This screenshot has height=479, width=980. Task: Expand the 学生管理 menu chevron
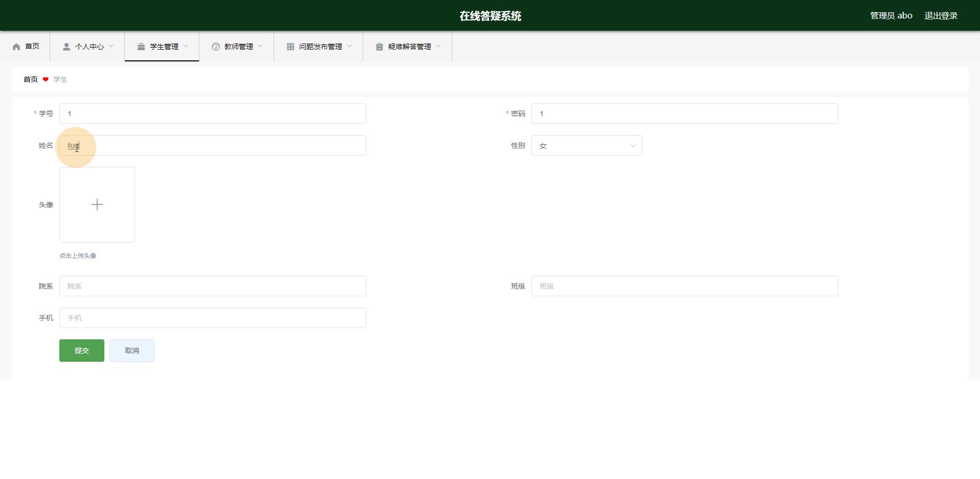[x=186, y=46]
